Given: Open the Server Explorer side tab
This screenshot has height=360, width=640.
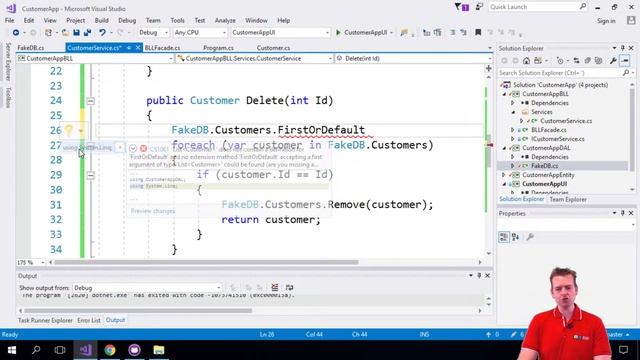Looking at the screenshot, I should click(8, 62).
